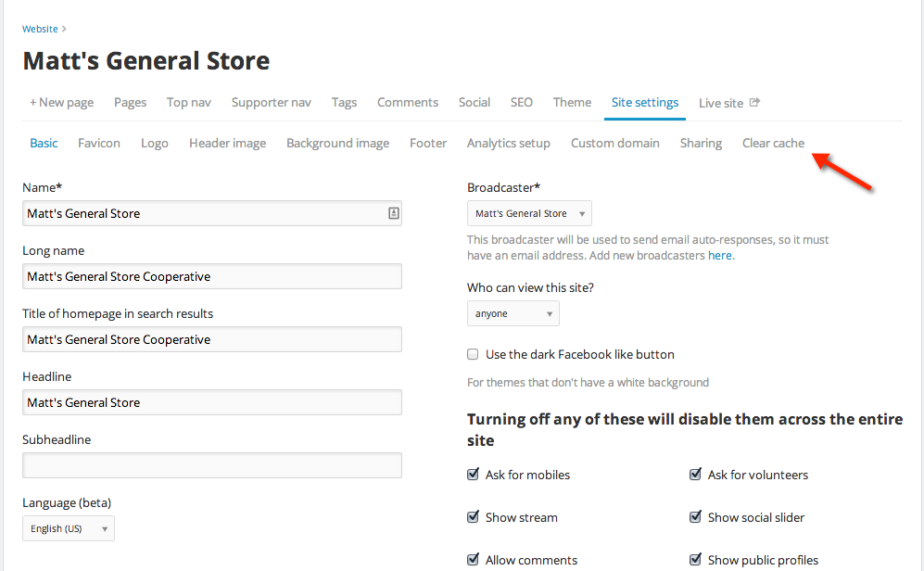Viewport: 924px width, 571px height.
Task: Open the Language (beta) dropdown
Action: 69,528
